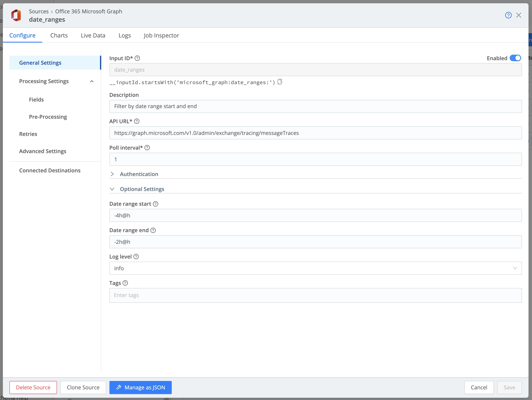The height and width of the screenshot is (400, 532).
Task: Copy the inputId filter expression
Action: (280, 82)
